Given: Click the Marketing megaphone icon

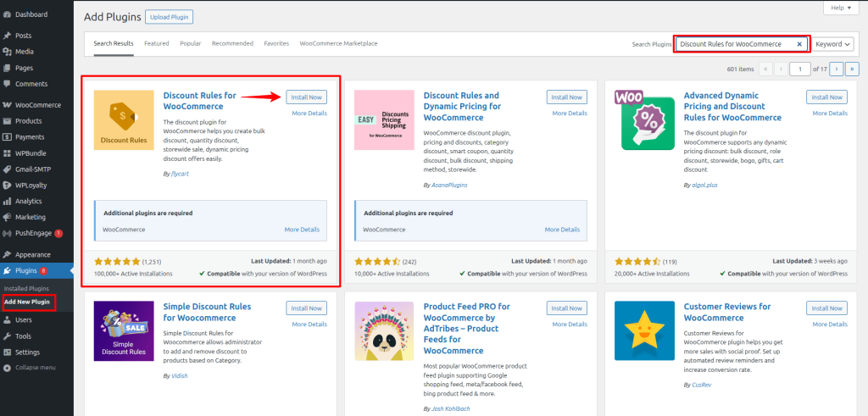Looking at the screenshot, I should click(x=7, y=218).
